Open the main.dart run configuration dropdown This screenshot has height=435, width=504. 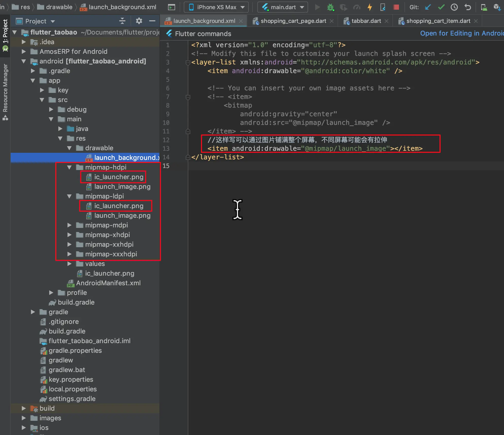(283, 7)
